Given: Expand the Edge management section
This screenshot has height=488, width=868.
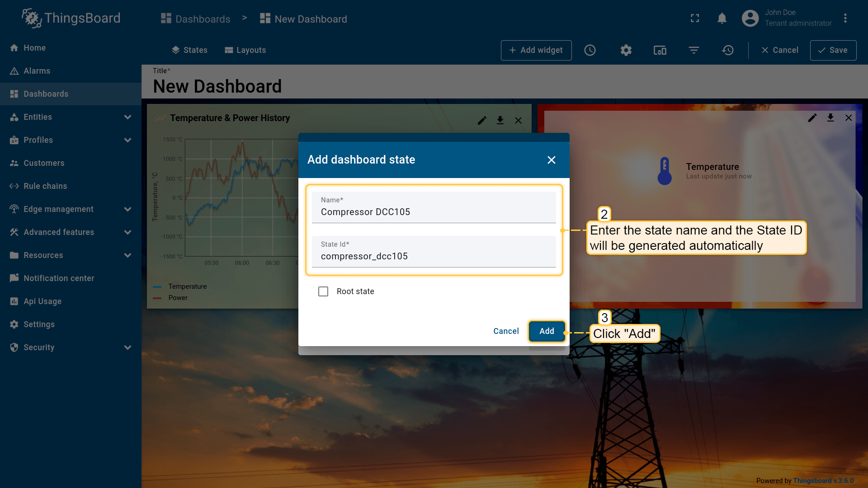Looking at the screenshot, I should pos(127,209).
